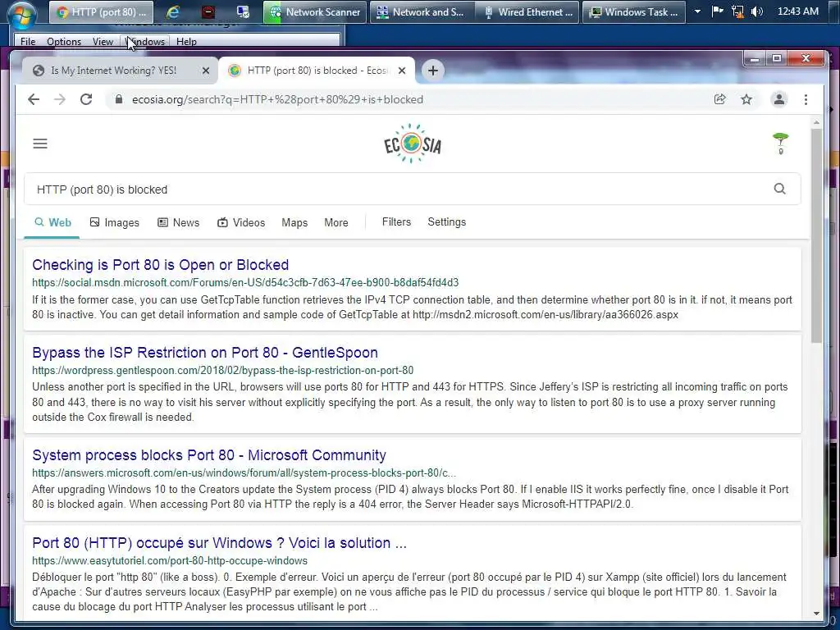Open Task Manager Options menu

click(64, 41)
